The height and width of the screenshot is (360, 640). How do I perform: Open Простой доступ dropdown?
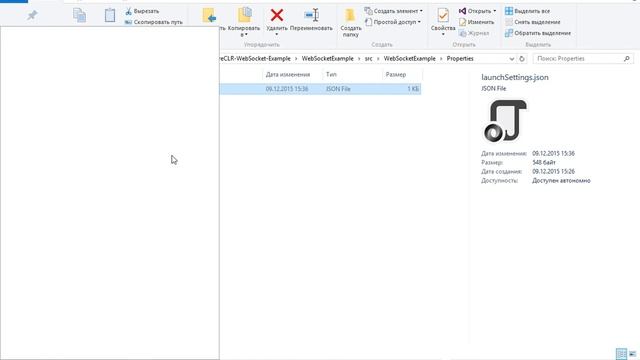coord(393,22)
